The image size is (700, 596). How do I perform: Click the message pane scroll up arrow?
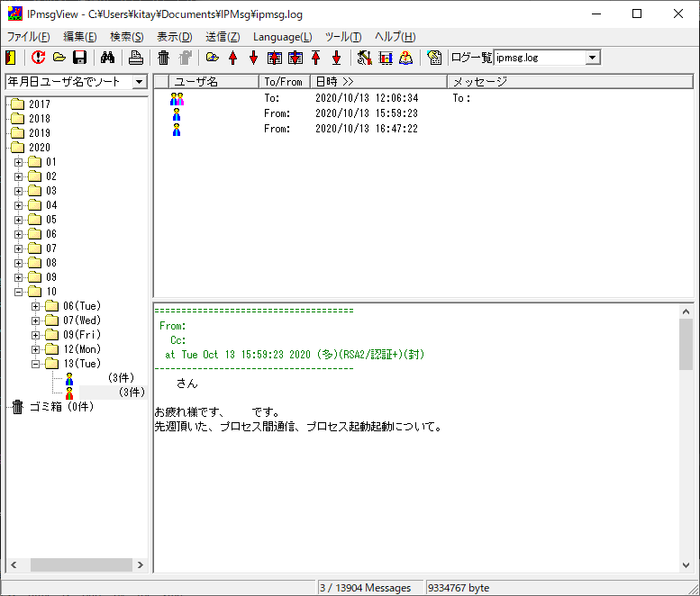click(x=686, y=312)
